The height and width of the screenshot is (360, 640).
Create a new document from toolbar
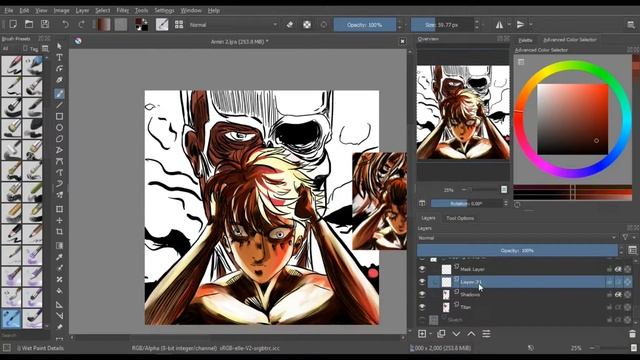13,24
